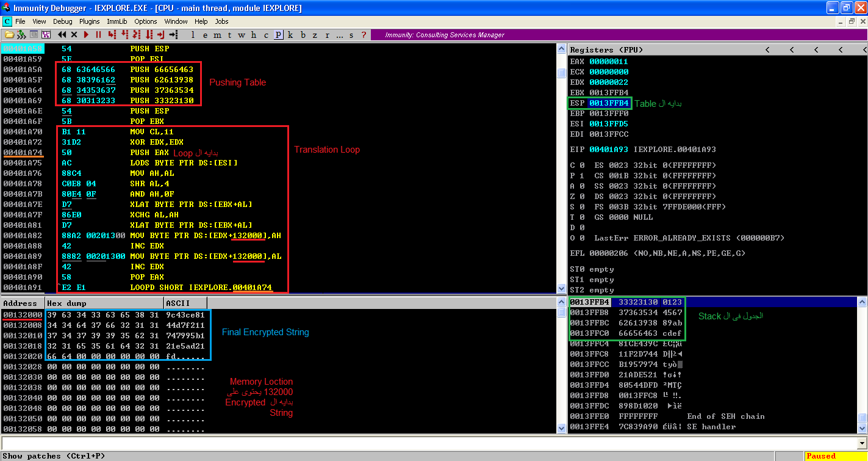868x461 pixels.
Task: Show Source via the 's' button
Action: pyautogui.click(x=351, y=35)
